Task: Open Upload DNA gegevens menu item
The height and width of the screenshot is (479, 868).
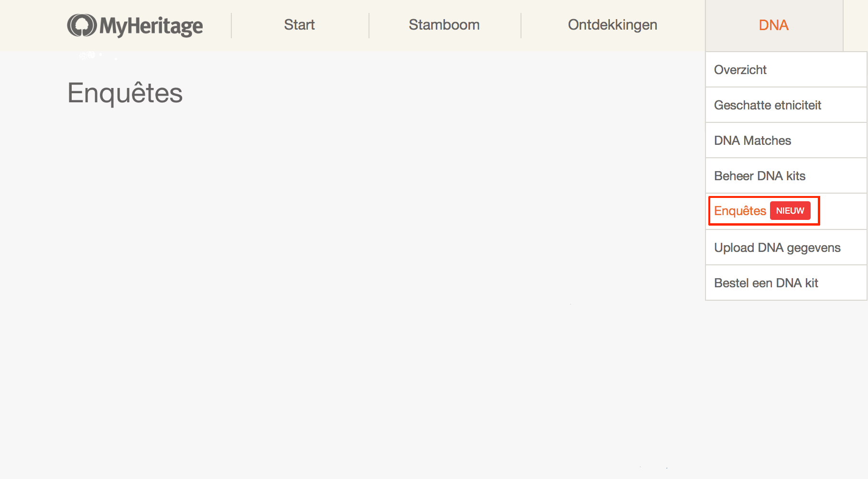Action: [x=777, y=248]
